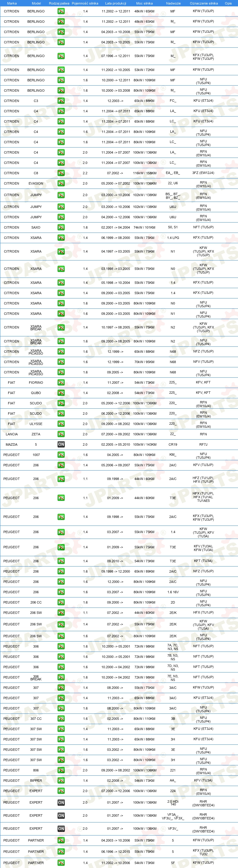Viewport: 238px width, 868px height.
Task: Click petrol icon in Peugeot 806 row
Action: tap(61, 770)
